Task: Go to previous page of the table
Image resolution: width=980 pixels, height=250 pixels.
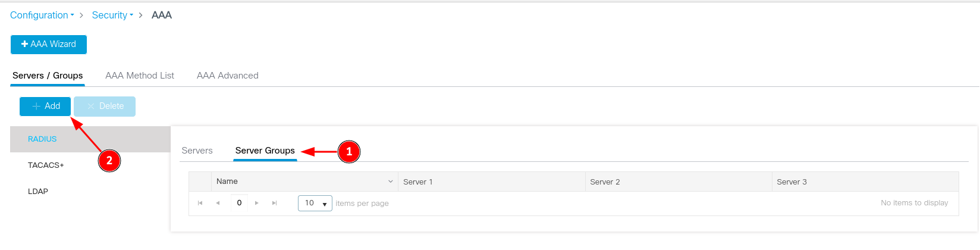Action: point(218,203)
